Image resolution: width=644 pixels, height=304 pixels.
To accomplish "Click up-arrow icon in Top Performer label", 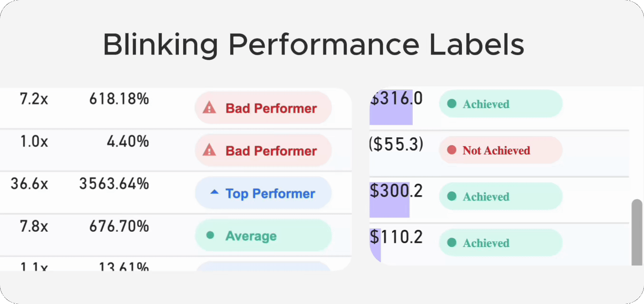I will coord(215,192).
